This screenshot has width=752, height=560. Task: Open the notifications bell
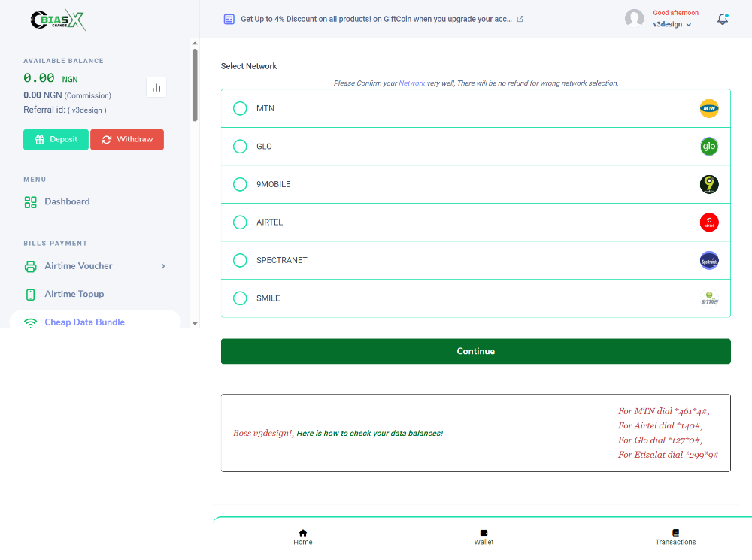click(722, 19)
